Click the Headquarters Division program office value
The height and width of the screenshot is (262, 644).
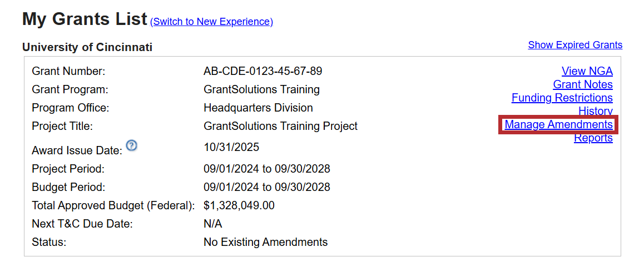pos(258,108)
